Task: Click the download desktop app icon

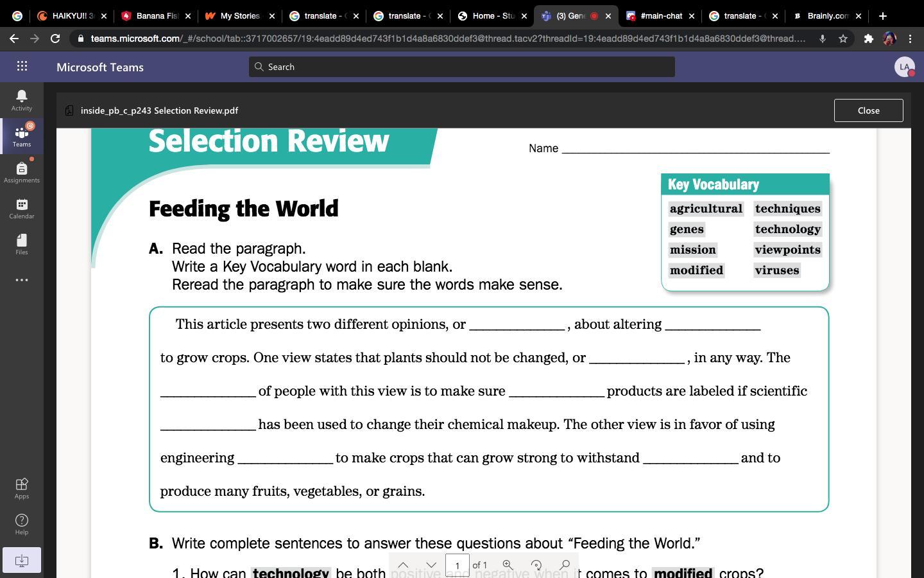Action: [21, 560]
